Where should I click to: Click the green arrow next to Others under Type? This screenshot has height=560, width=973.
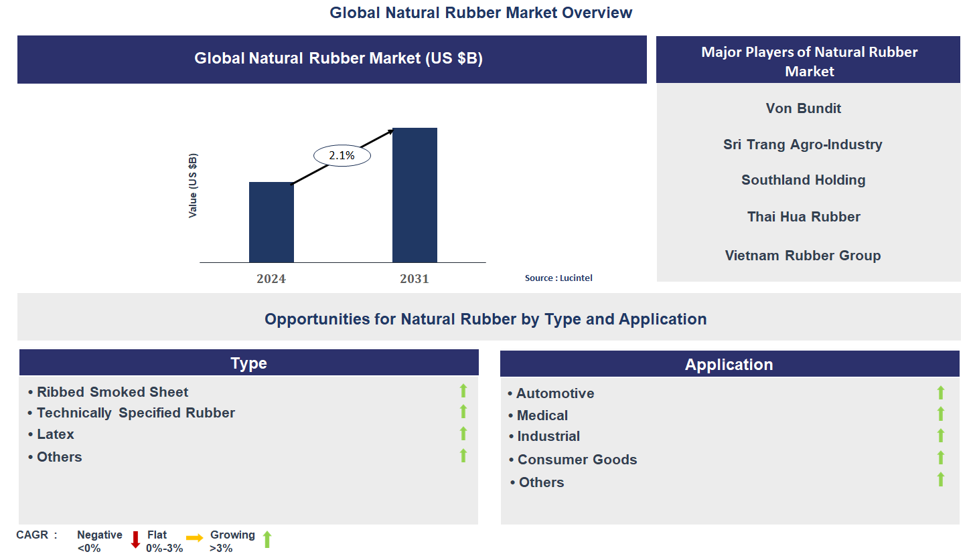click(x=463, y=456)
